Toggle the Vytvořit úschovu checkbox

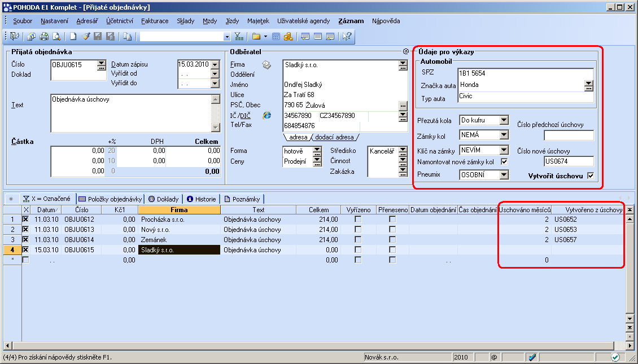(591, 176)
